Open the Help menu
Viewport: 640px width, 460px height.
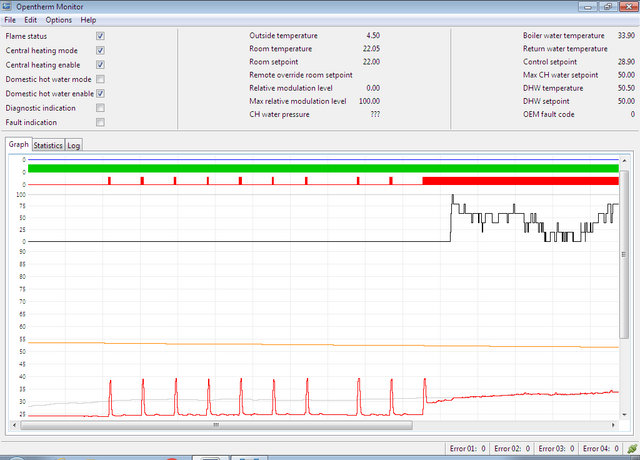tap(89, 20)
